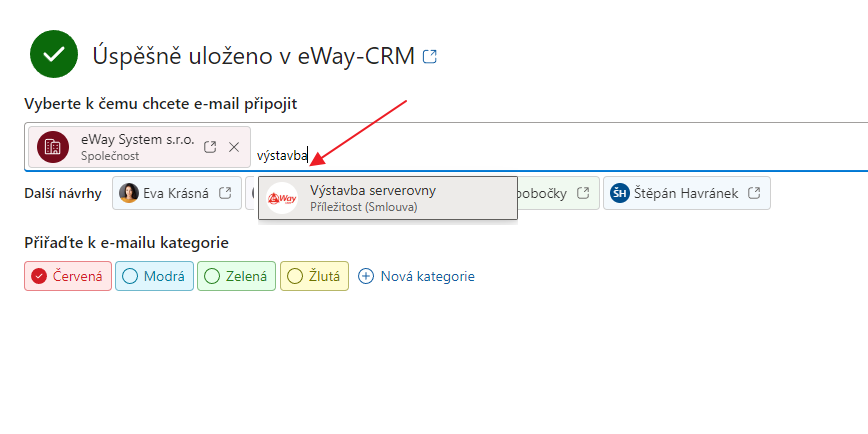Create a new category with Nová kategorie

click(x=416, y=276)
